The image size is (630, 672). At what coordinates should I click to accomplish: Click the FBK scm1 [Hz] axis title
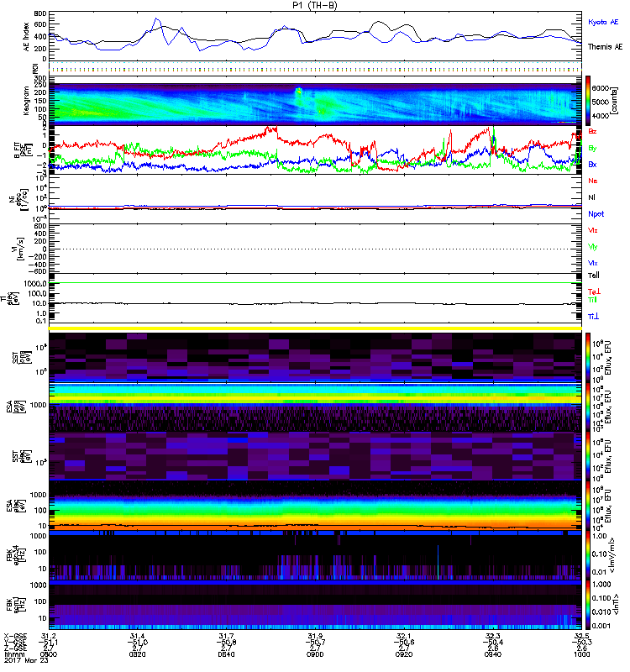17,602
